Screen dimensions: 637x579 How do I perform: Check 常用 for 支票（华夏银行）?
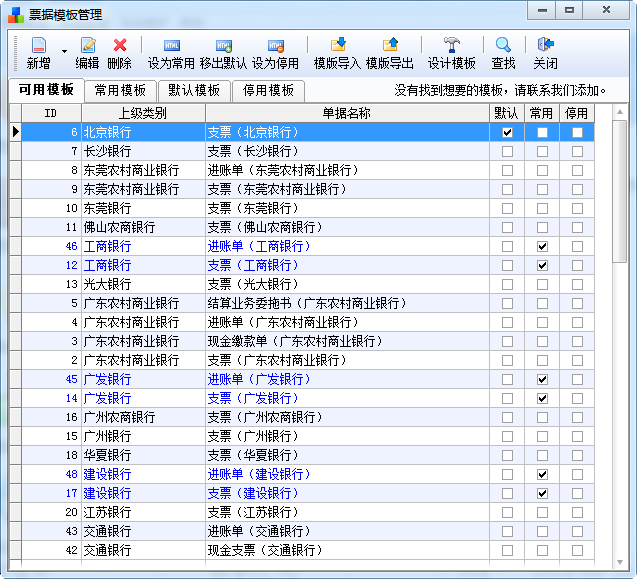tap(542, 455)
